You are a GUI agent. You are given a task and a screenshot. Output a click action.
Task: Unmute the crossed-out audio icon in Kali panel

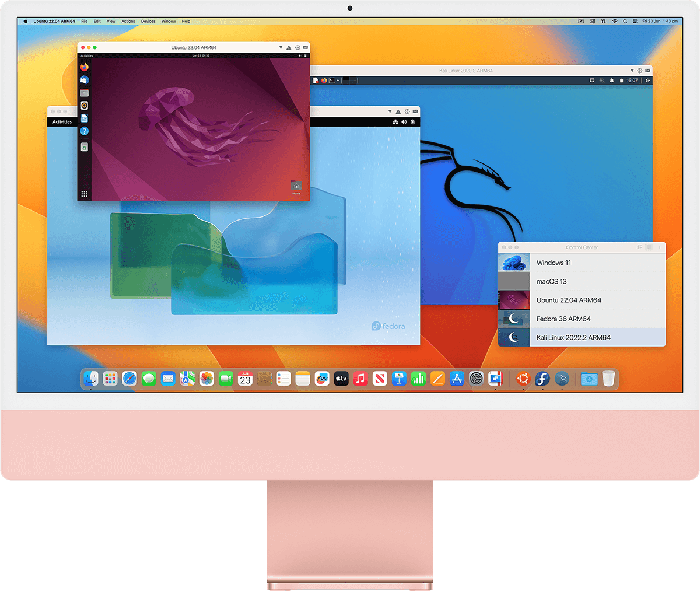(602, 80)
